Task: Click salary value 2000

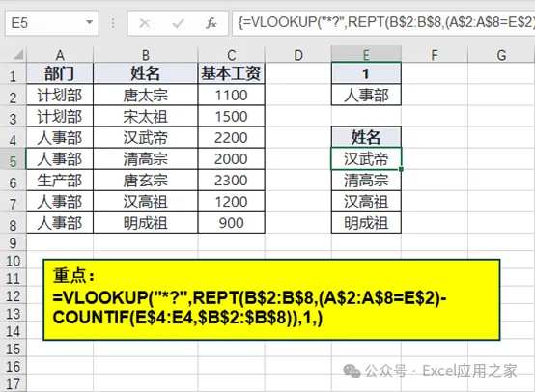Action: [x=232, y=159]
